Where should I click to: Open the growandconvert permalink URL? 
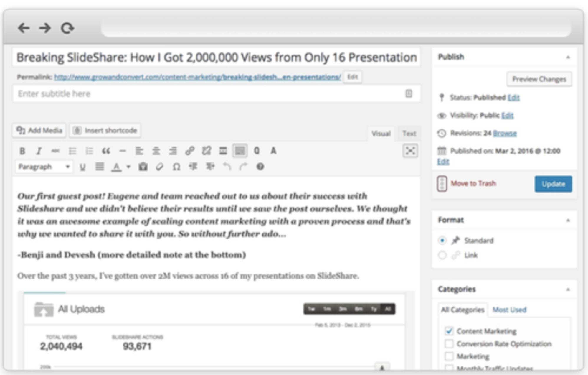coord(197,77)
